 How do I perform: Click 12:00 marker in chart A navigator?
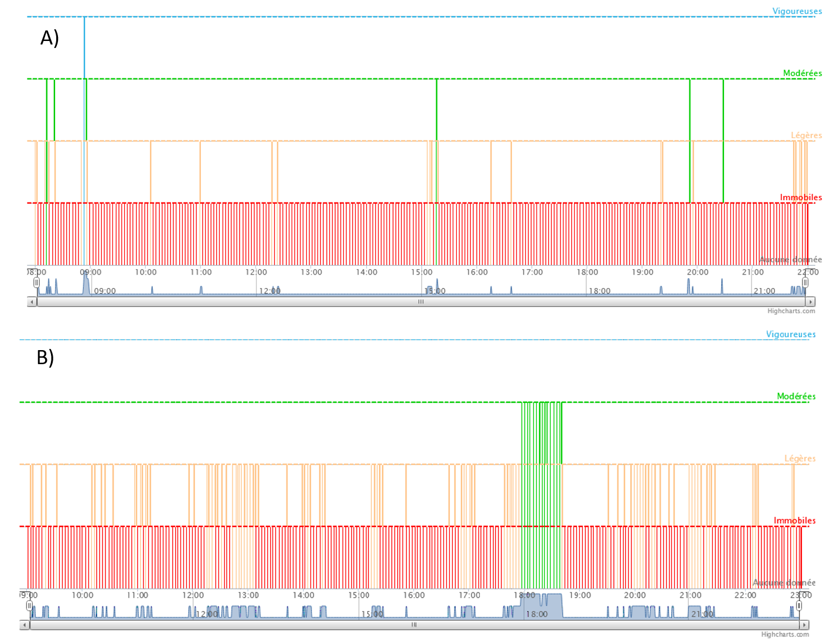[x=270, y=291]
